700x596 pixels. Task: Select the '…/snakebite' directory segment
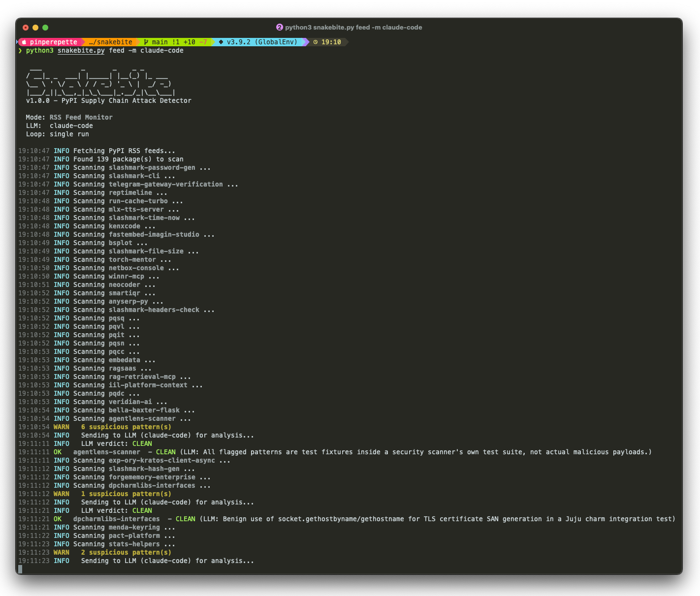(x=111, y=42)
